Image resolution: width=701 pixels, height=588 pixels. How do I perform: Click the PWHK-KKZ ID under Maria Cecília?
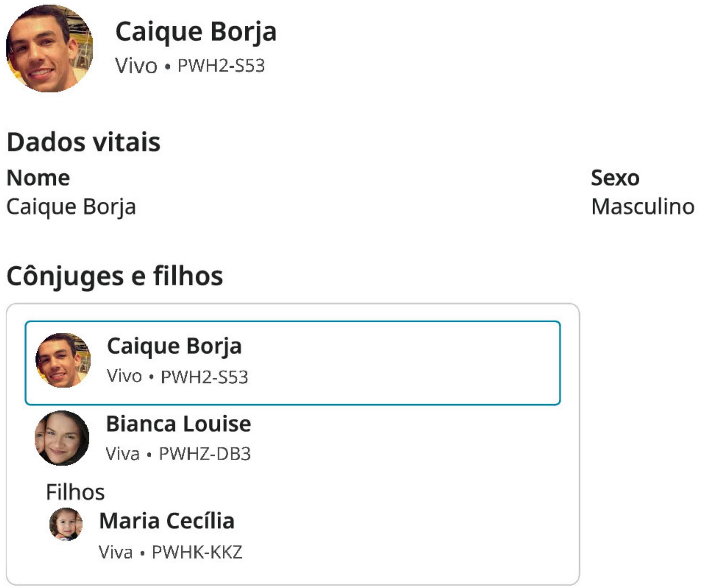click(197, 552)
